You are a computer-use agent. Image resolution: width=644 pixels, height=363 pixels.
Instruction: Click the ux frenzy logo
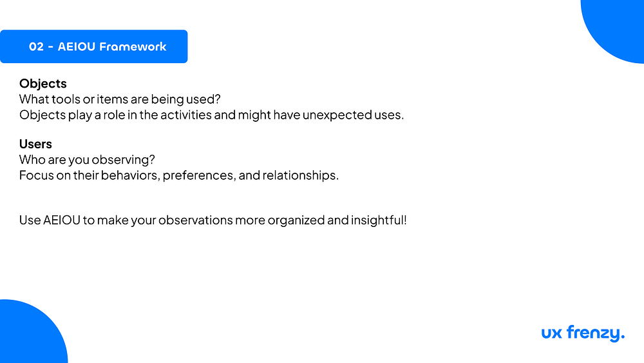point(583,333)
